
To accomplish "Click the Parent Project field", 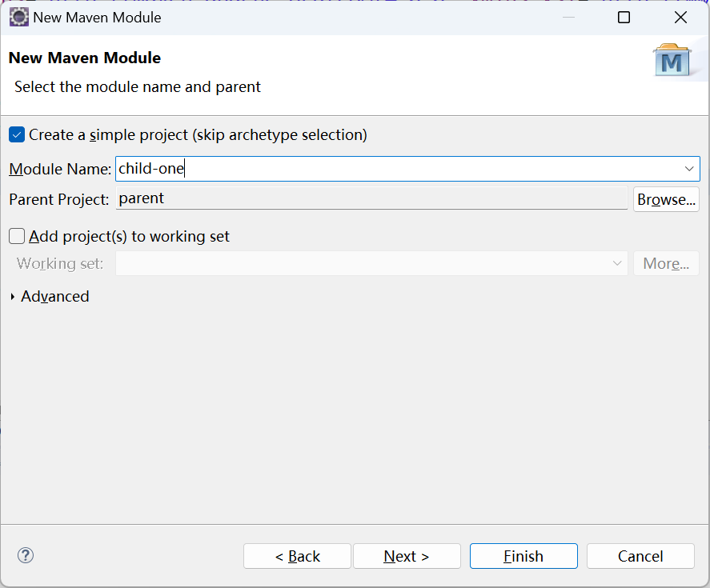I will click(371, 198).
